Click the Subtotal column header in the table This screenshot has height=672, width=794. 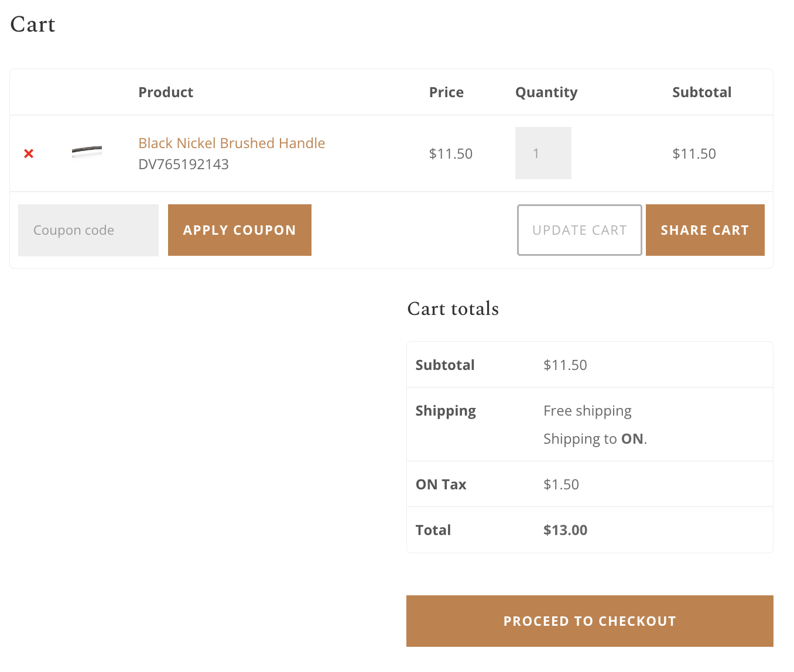pyautogui.click(x=701, y=92)
